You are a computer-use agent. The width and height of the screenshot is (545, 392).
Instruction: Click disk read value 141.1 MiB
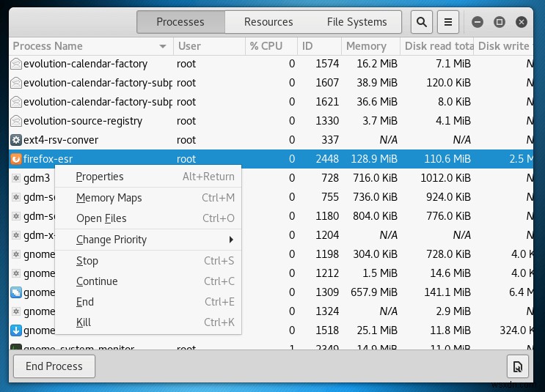tap(447, 292)
